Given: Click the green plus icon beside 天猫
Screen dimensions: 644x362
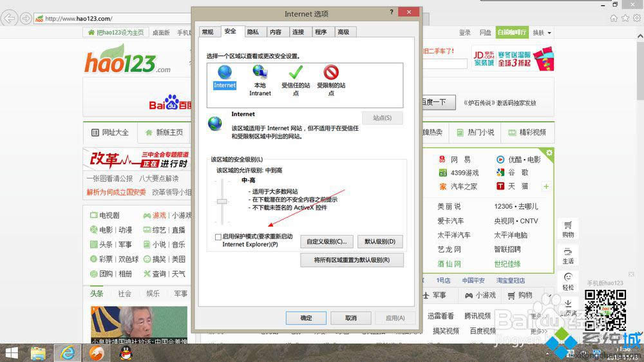Looking at the screenshot, I should 546,187.
